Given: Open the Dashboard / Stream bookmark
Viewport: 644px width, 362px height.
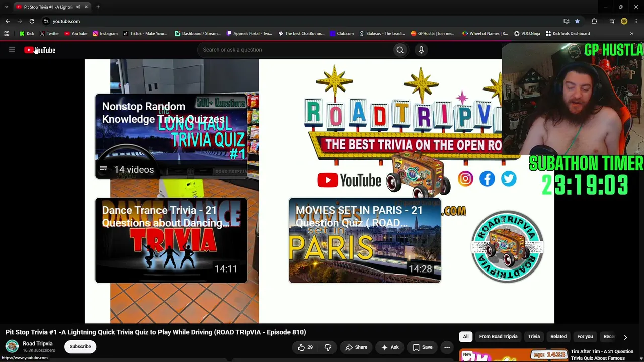Looking at the screenshot, I should 197,34.
